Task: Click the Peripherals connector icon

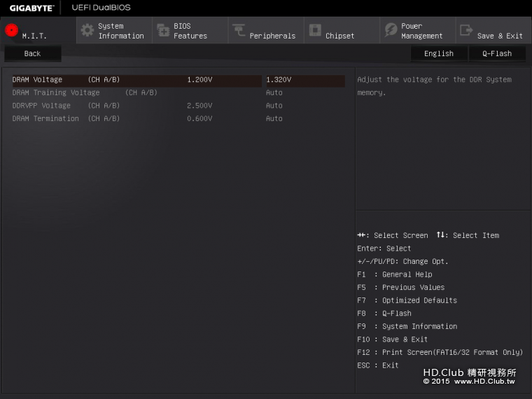Action: pyautogui.click(x=239, y=30)
